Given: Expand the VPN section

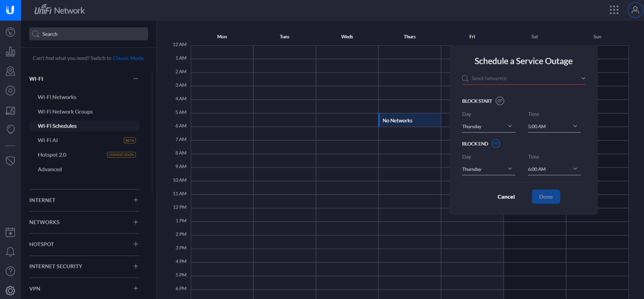Looking at the screenshot, I should [136, 288].
